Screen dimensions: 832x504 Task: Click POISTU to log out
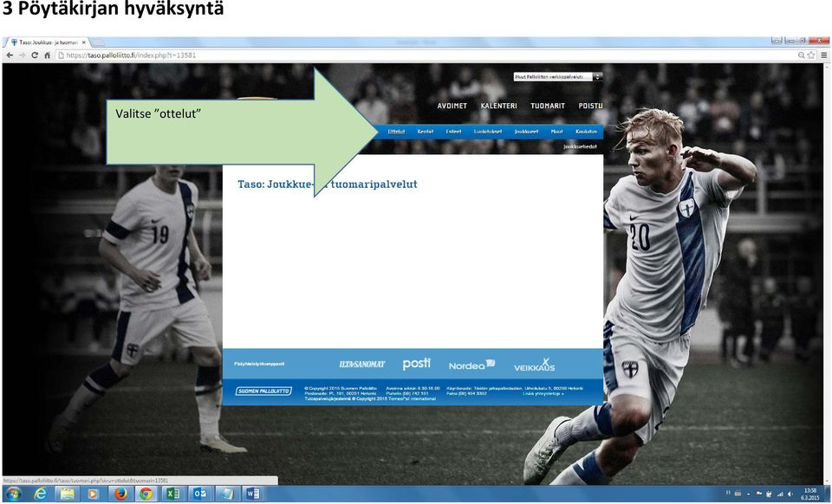pyautogui.click(x=590, y=106)
